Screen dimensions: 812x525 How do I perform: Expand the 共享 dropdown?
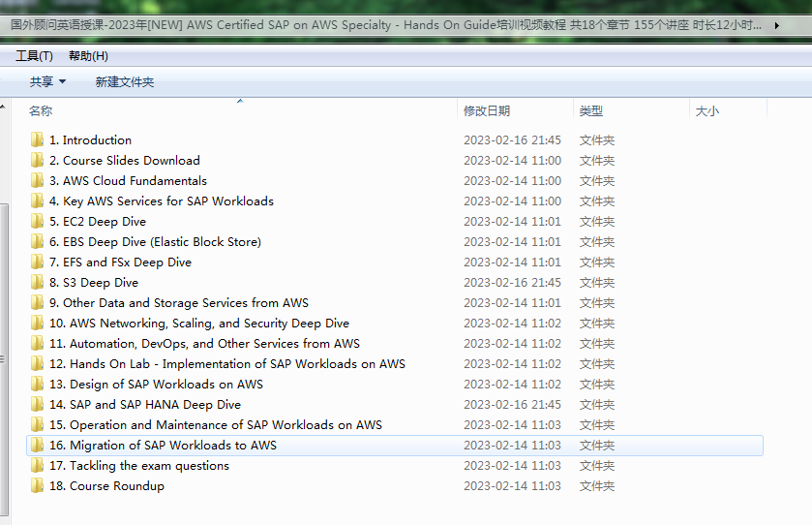pyautogui.click(x=47, y=82)
